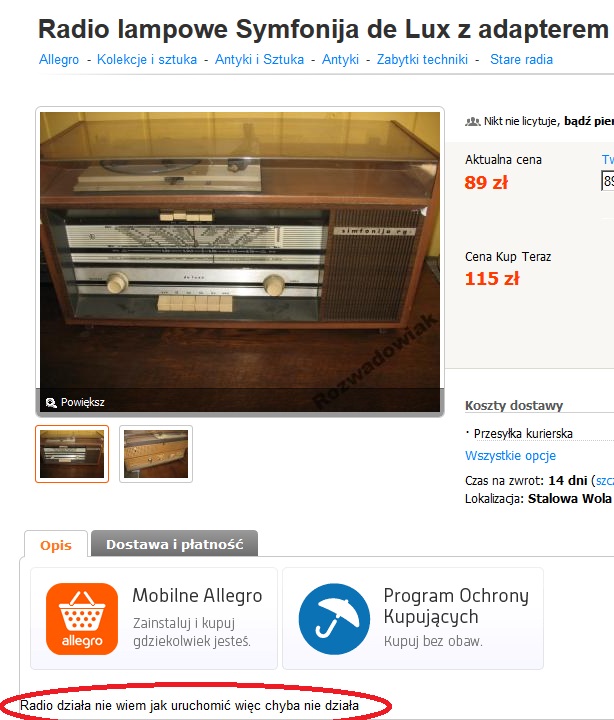
Task: Switch to the Opis tab
Action: [x=56, y=545]
